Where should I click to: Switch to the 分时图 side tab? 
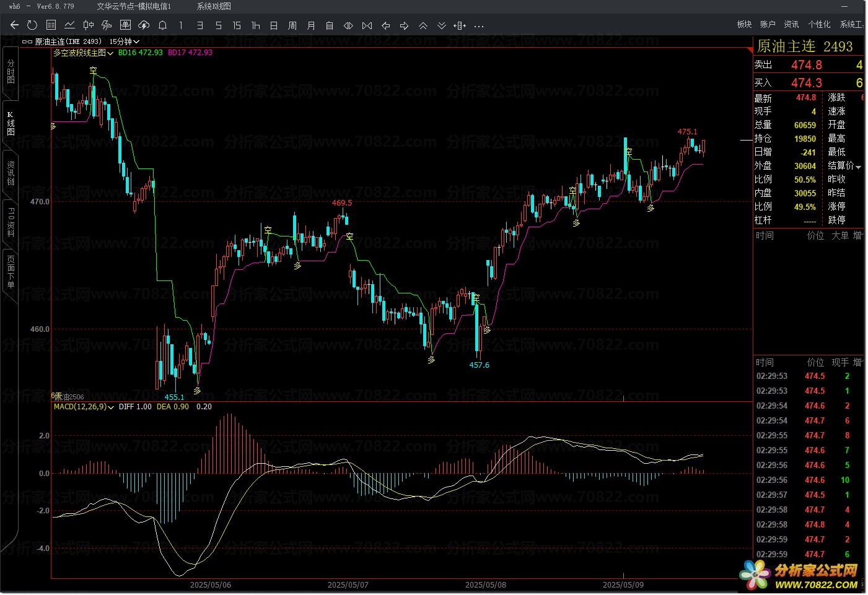click(11, 71)
